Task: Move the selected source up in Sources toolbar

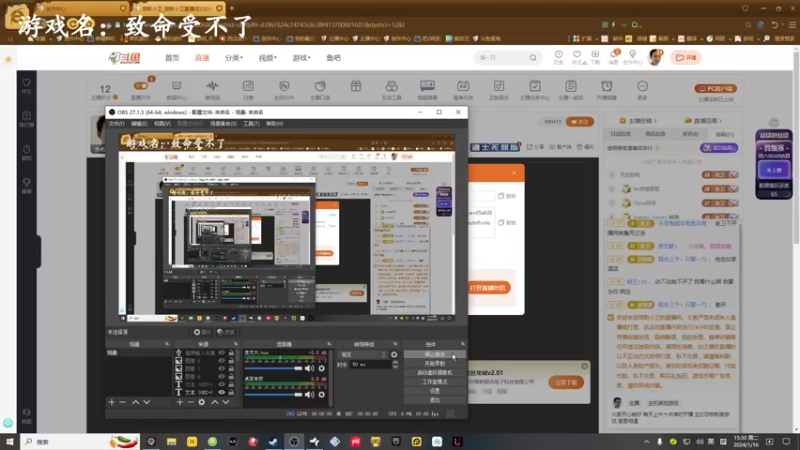Action: point(215,402)
